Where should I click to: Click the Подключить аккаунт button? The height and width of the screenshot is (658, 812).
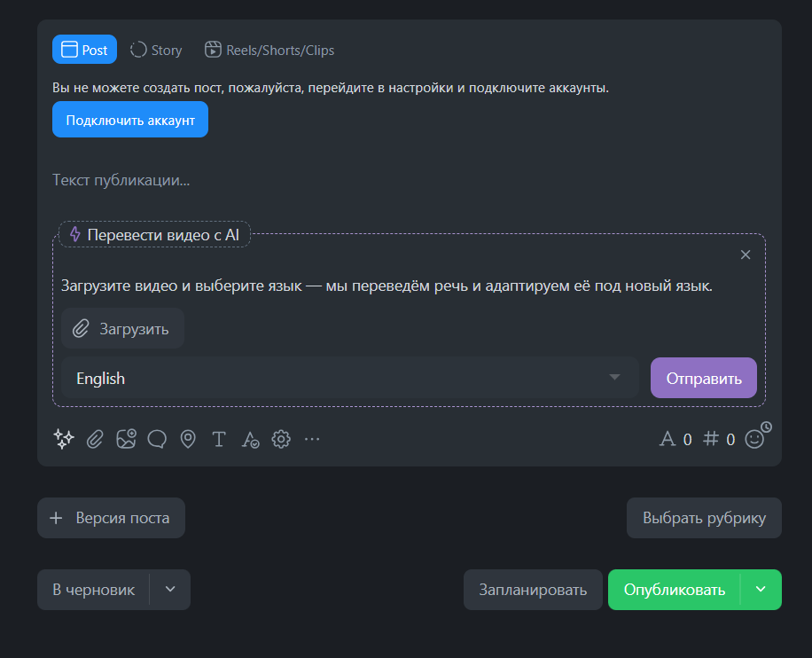(130, 120)
